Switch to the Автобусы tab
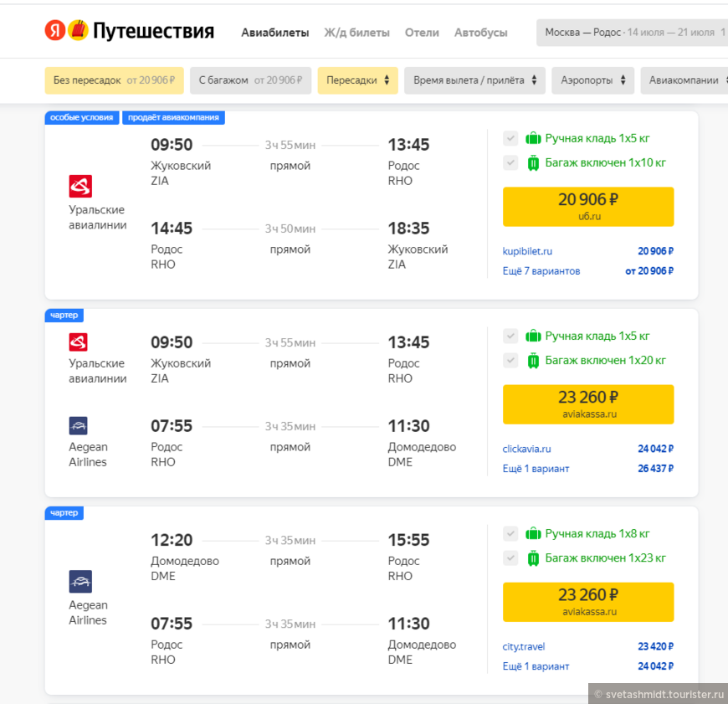This screenshot has width=728, height=704. [x=480, y=33]
